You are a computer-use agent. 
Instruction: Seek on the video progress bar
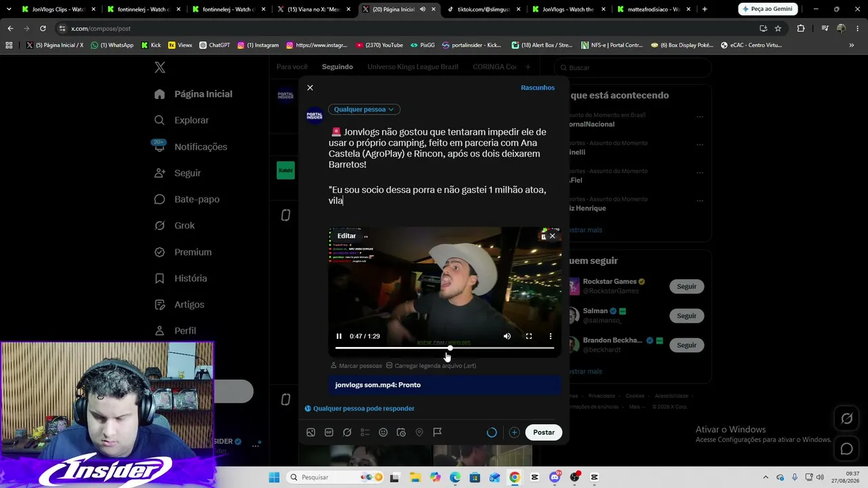[445, 348]
